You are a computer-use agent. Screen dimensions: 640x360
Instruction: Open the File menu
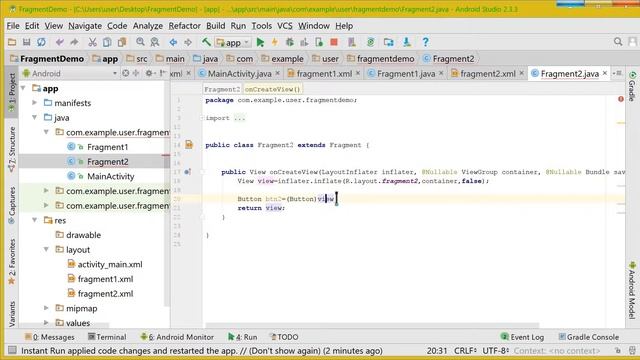tap(13, 26)
